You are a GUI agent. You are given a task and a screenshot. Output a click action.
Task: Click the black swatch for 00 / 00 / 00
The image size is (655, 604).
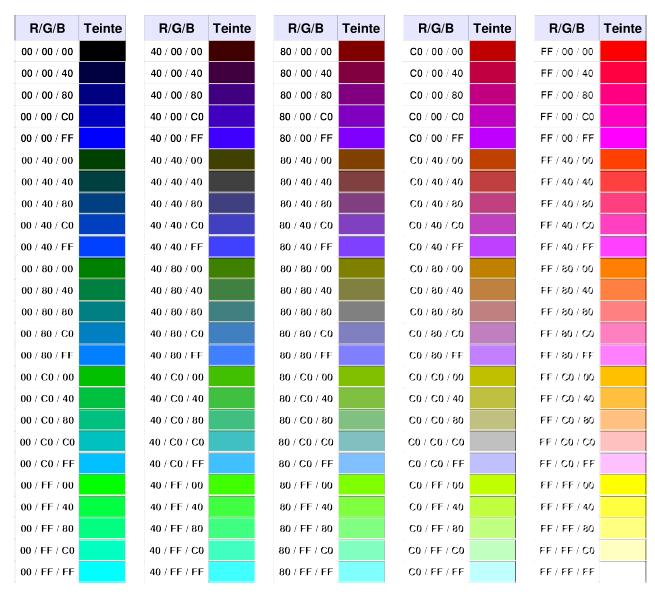102,51
